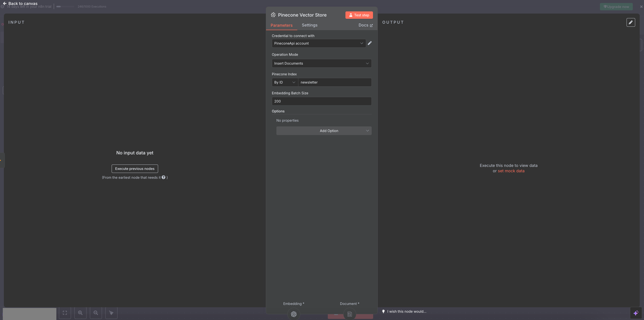Click the fit to view canvas icon

pyautogui.click(x=65, y=313)
